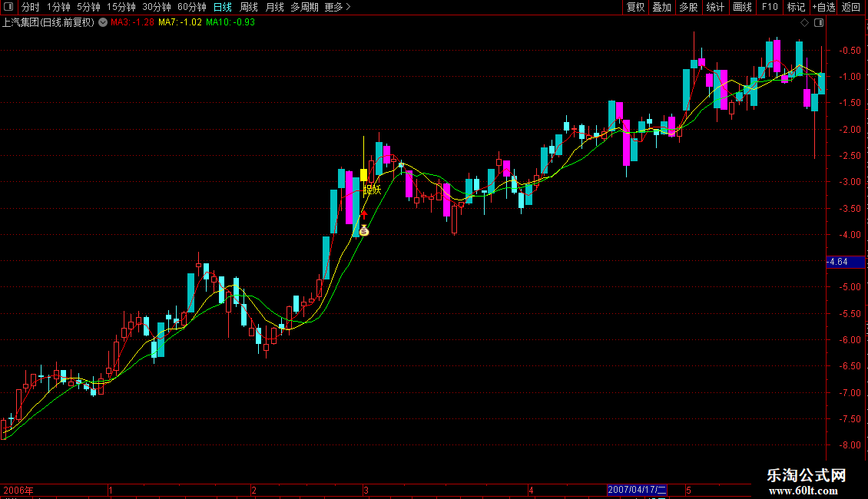The width and height of the screenshot is (868, 499).
Task: Activate the 画线 drawing tools
Action: tap(742, 7)
